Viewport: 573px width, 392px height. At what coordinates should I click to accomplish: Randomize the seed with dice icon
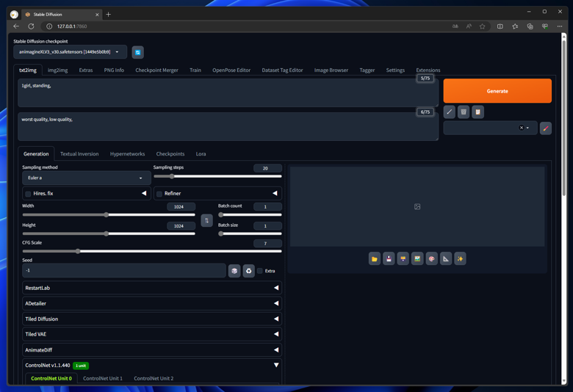click(x=234, y=271)
